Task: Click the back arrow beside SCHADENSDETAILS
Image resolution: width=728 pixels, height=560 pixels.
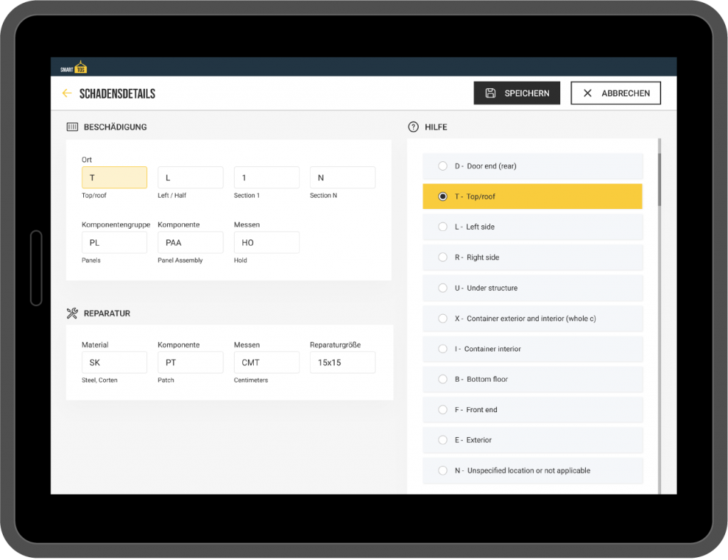Action: 68,93
